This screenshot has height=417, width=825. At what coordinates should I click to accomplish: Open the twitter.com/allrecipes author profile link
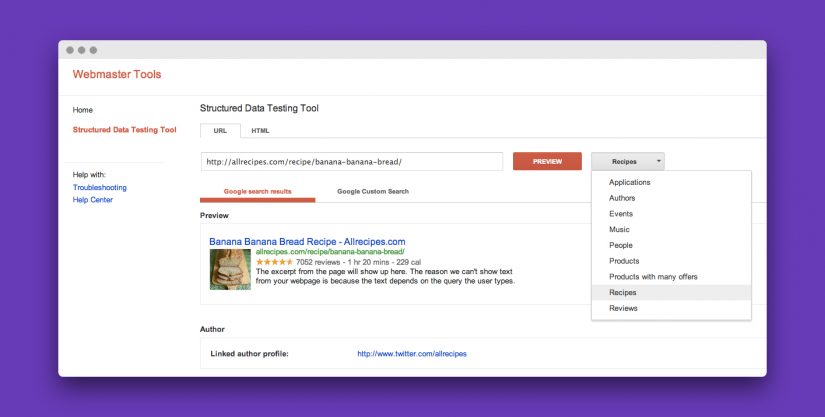(x=412, y=353)
